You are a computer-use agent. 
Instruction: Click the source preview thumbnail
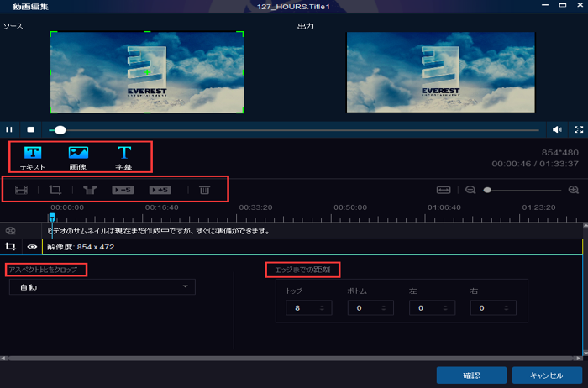tap(147, 72)
